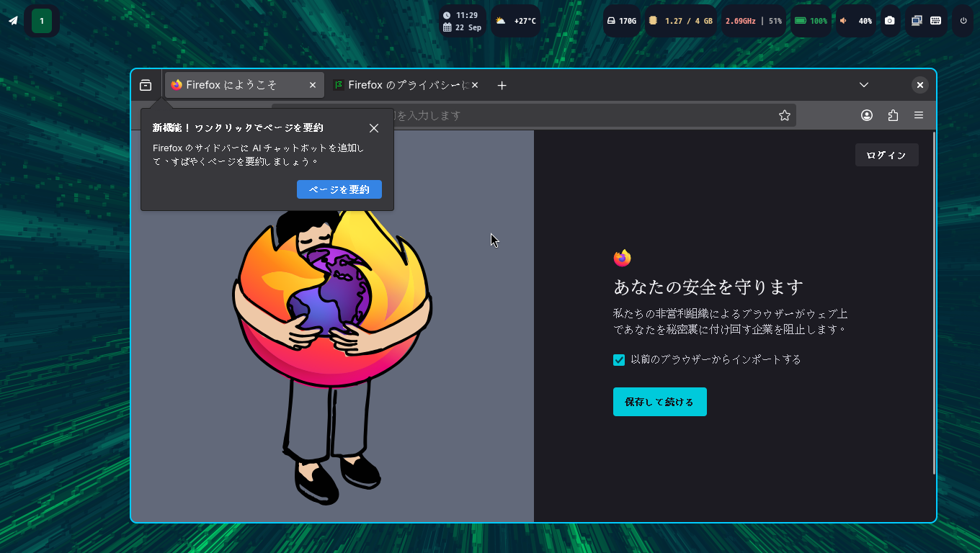Click the page vertical scrollbar

pos(934,302)
